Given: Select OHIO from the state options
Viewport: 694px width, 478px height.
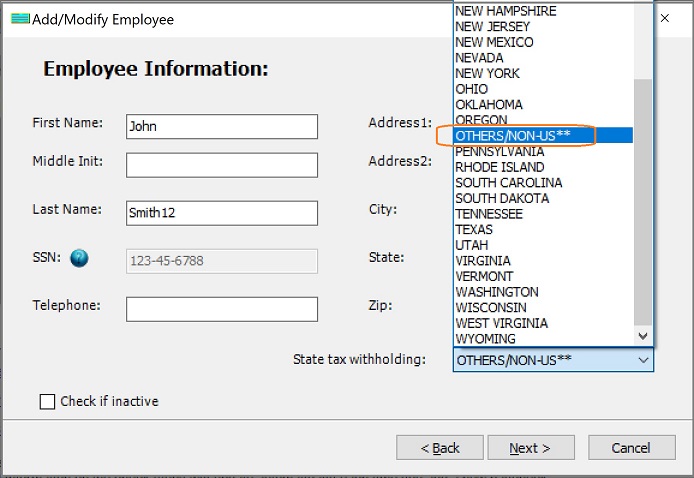Looking at the screenshot, I should (x=472, y=89).
